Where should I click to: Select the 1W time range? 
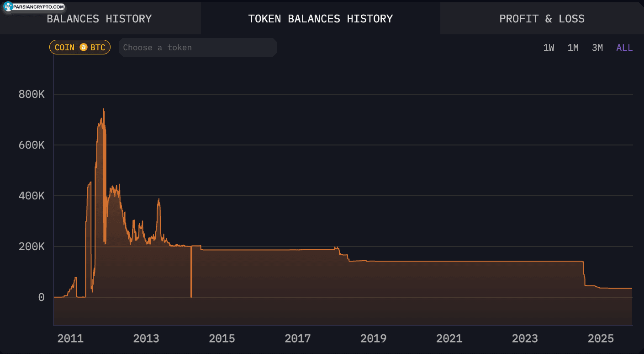[x=549, y=48]
